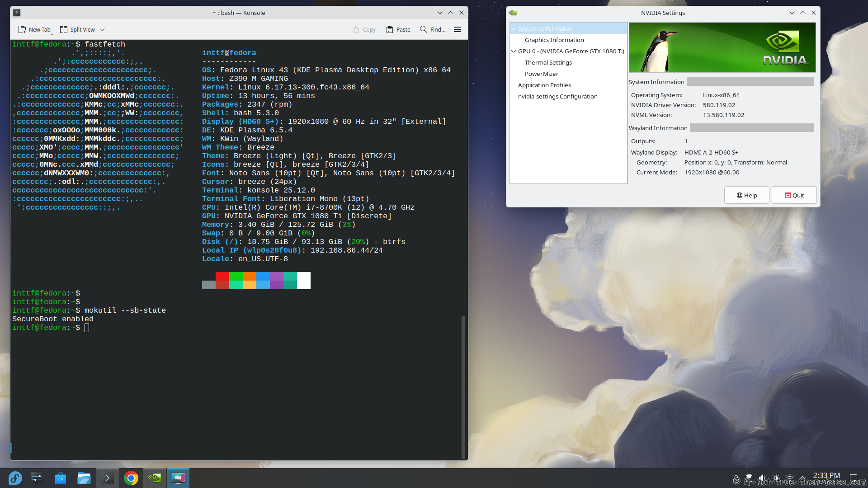868x488 pixels.
Task: Click the New Tab button in Konsole
Action: (34, 29)
